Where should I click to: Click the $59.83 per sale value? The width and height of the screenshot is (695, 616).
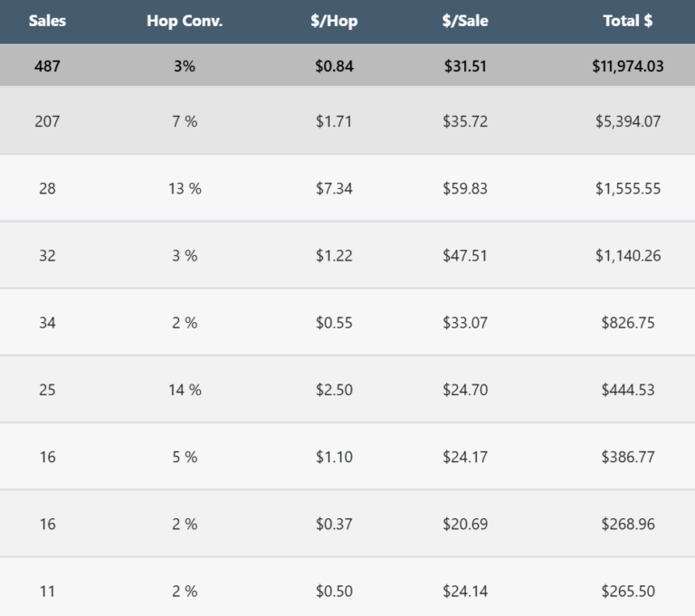[x=465, y=188]
